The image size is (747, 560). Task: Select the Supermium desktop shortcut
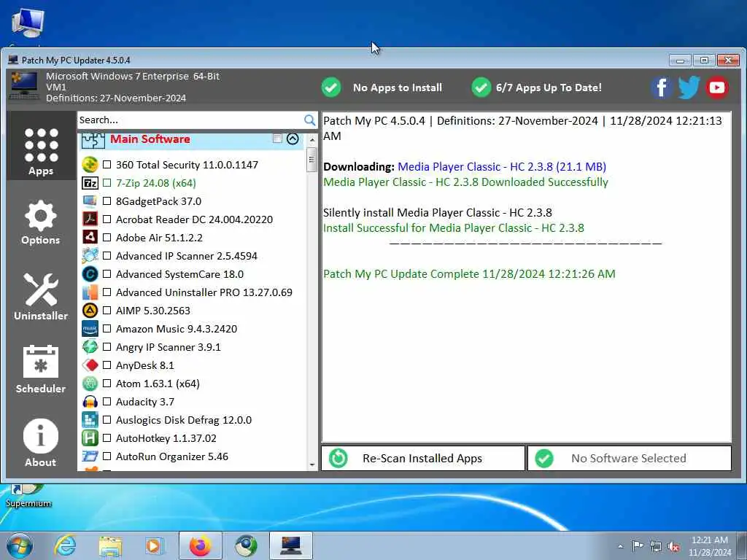coord(28,497)
